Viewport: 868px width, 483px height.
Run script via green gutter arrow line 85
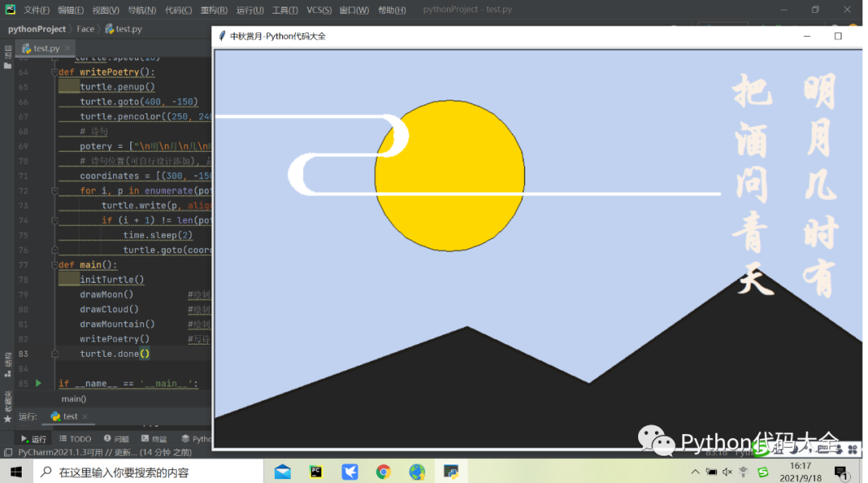pos(39,383)
